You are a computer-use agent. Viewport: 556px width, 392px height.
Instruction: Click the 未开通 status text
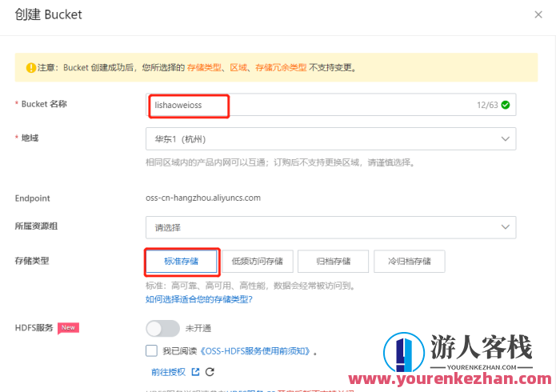click(x=198, y=328)
